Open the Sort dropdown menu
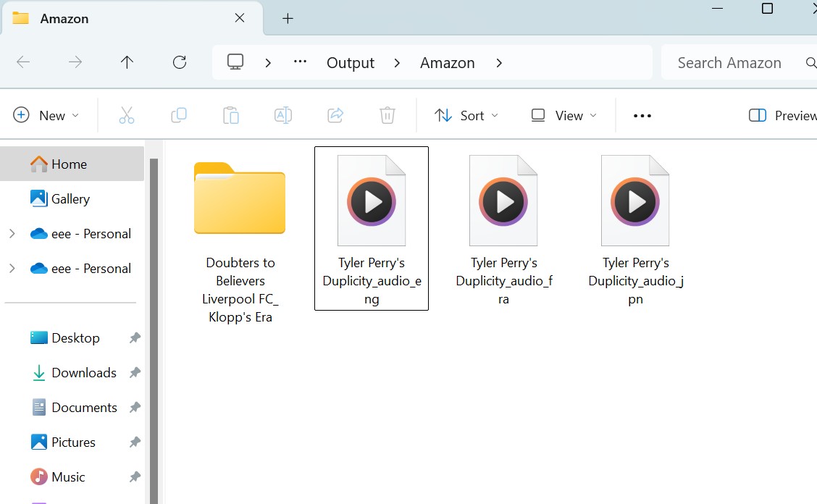817x504 pixels. (466, 115)
